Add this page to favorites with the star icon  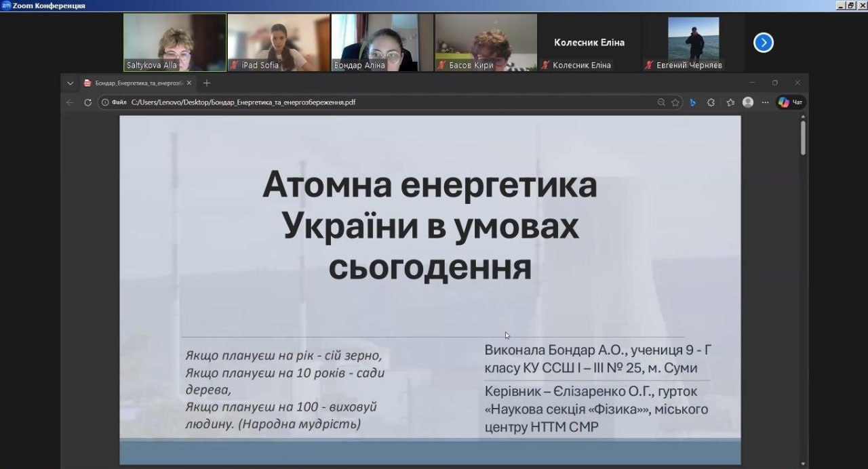pos(675,102)
